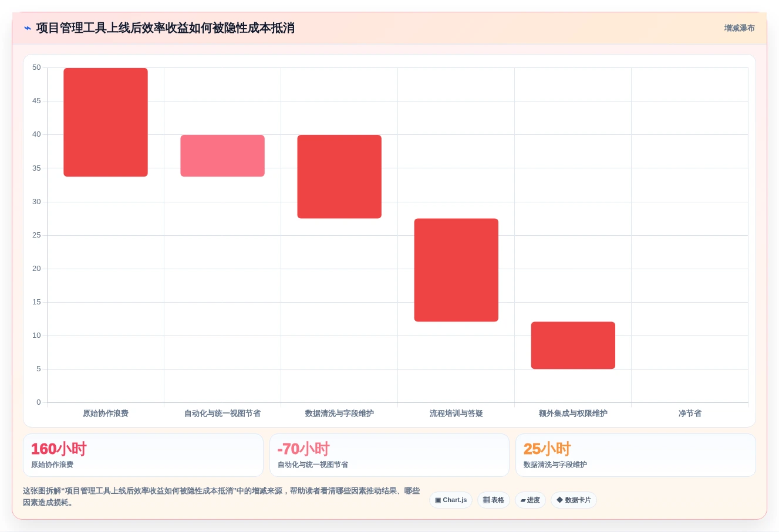Click the 增减瀑布 label in the header
779x532 pixels.
(x=739, y=28)
